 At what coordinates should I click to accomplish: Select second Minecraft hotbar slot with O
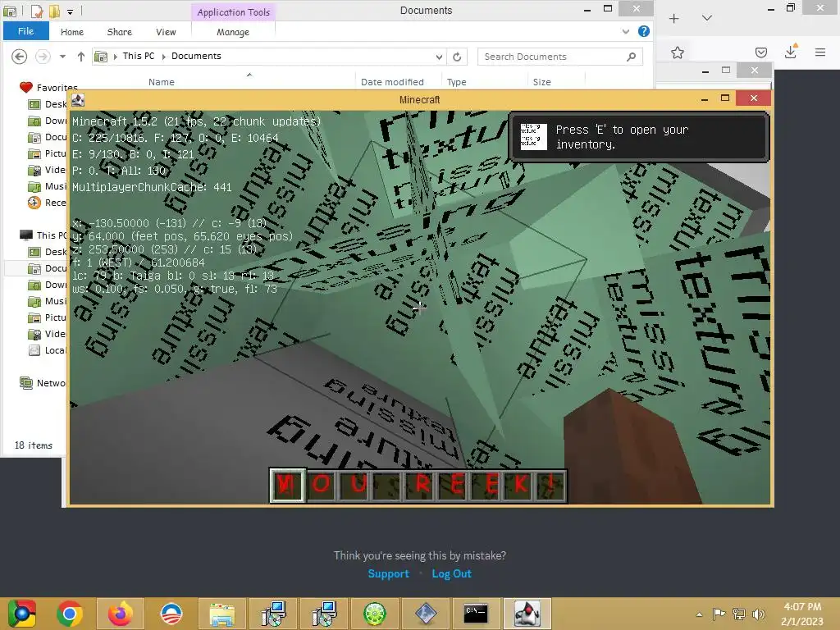point(321,485)
